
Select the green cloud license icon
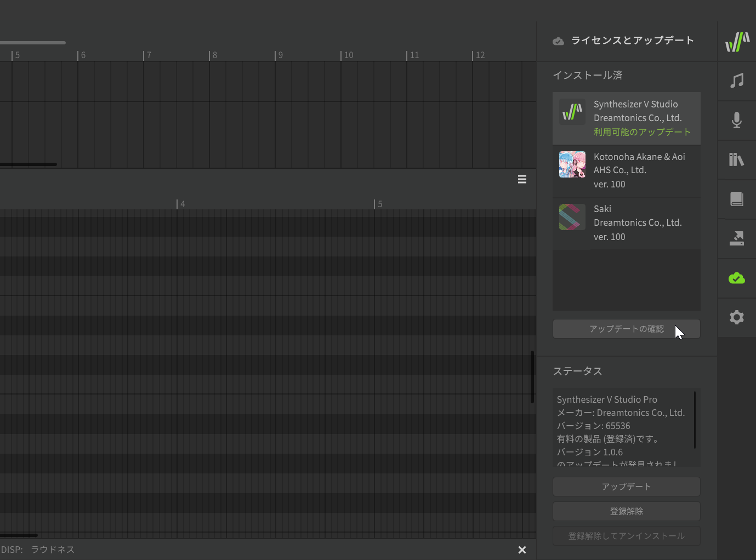[737, 278]
